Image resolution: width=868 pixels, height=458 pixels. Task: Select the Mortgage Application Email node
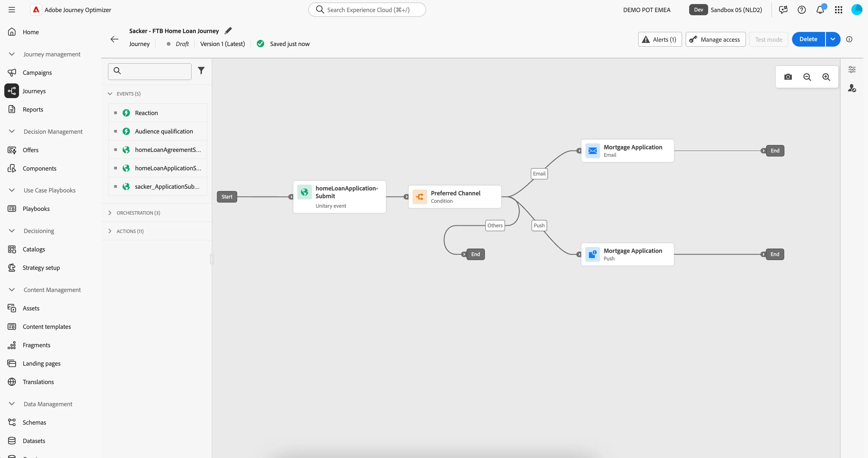(628, 151)
